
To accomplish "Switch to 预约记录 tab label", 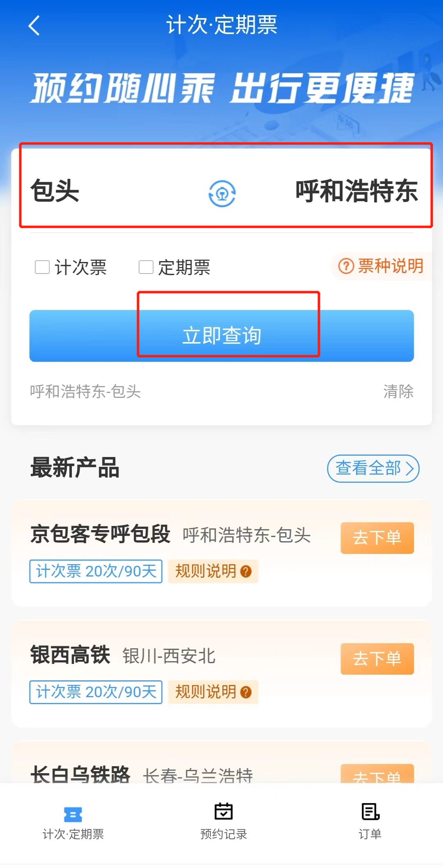I will coord(223,834).
